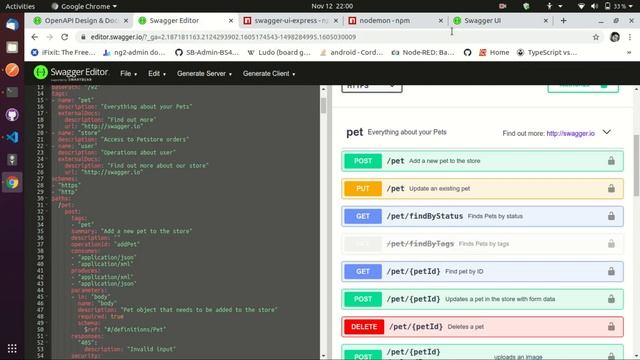Viewport: 640px width, 360px height.
Task: Open Chrome from the dock
Action: click(12, 182)
